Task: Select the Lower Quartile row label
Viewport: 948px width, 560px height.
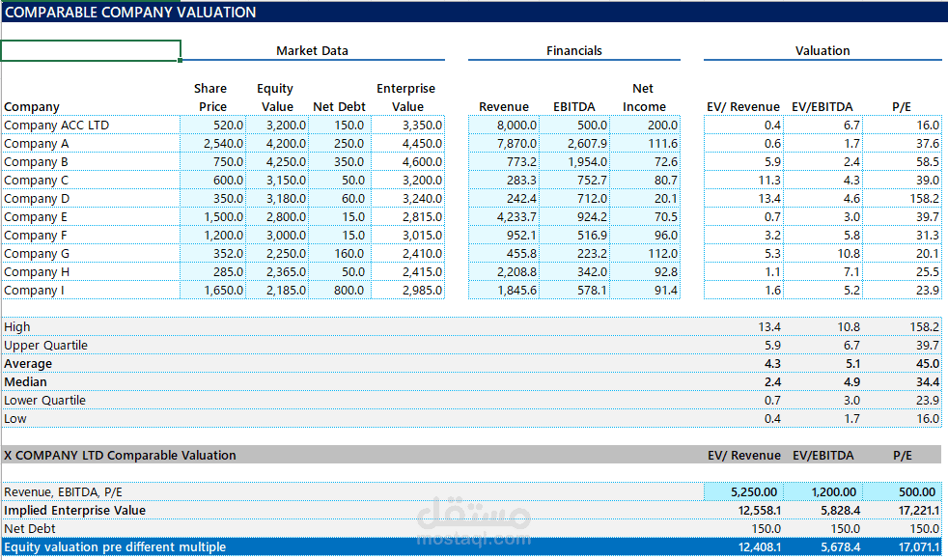Action: coord(44,401)
